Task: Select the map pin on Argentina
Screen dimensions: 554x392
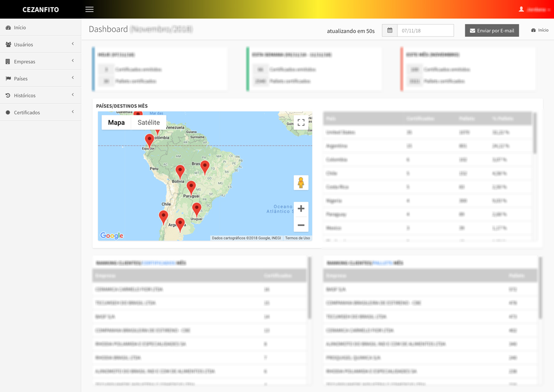Action: coord(180,225)
